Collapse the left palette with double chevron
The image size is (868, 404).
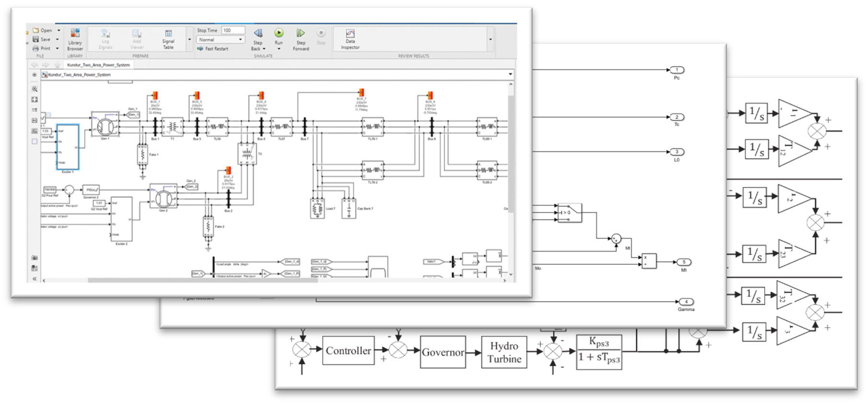35,279
